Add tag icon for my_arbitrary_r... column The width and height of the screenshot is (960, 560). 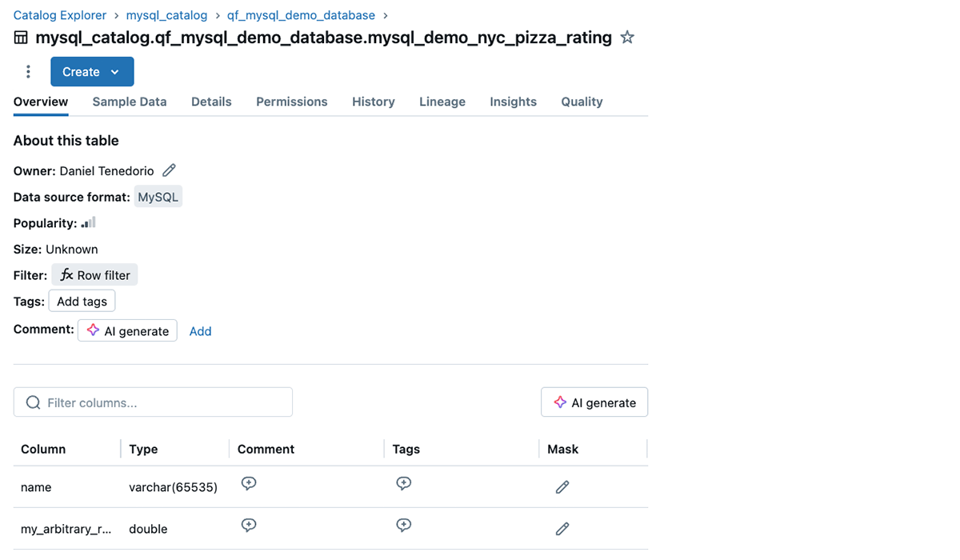(404, 526)
